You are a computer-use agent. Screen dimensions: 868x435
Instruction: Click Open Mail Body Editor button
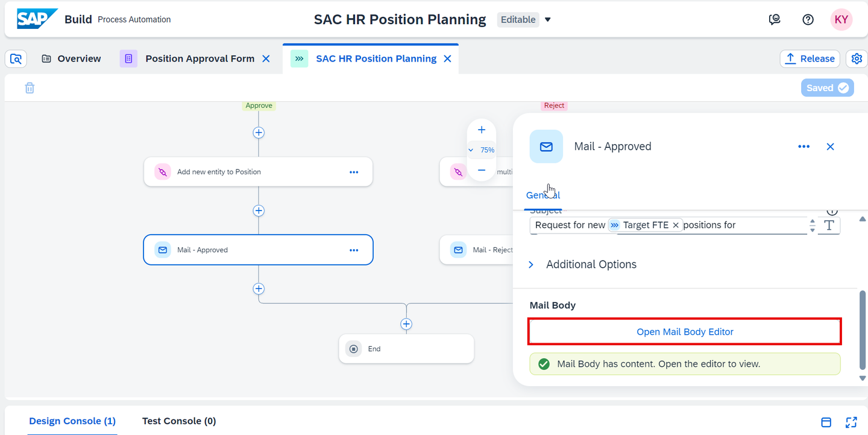(685, 332)
